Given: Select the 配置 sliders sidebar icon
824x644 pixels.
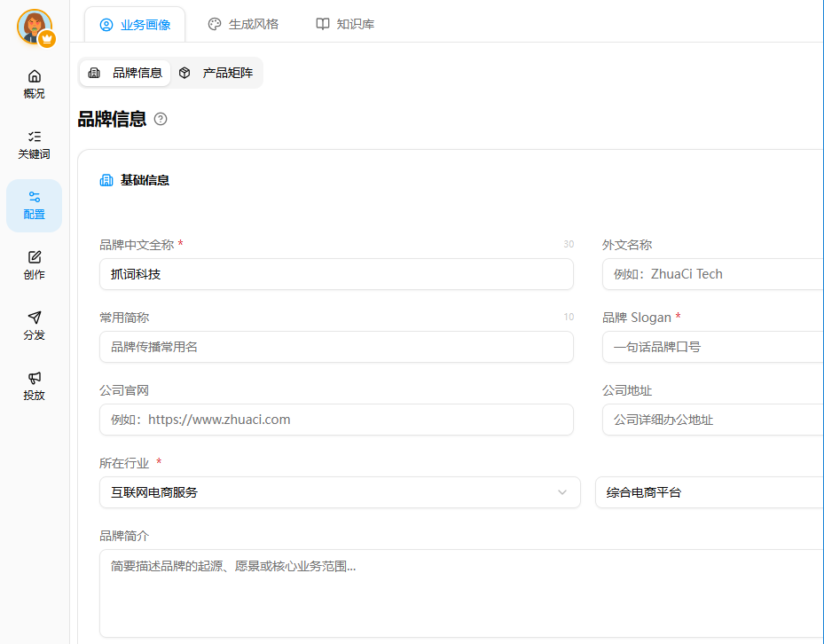Looking at the screenshot, I should pos(35,205).
